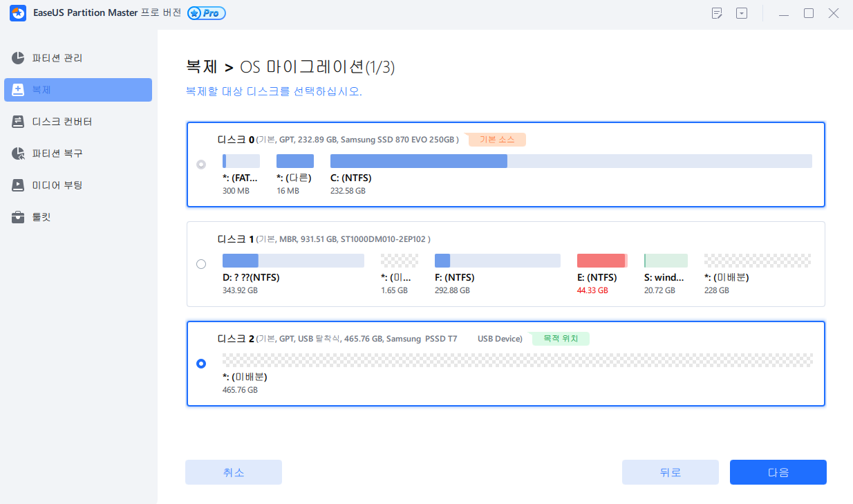Select the 465.76 GB unallocated bar on 디스크 2
The height and width of the screenshot is (504, 853).
(518, 360)
